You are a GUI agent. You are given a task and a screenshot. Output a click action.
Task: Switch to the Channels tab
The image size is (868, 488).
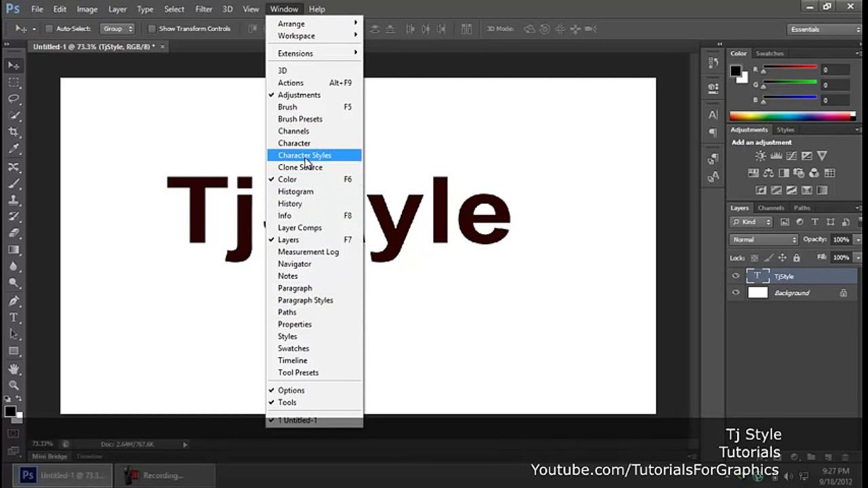pyautogui.click(x=771, y=208)
